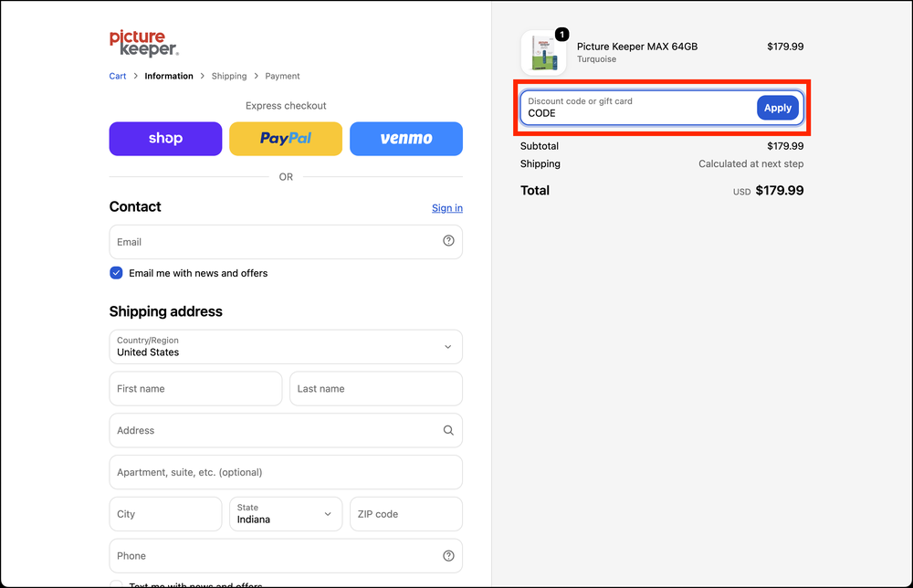Screen dimensions: 913x588
Task: Pay with Venmo express checkout
Action: point(406,139)
